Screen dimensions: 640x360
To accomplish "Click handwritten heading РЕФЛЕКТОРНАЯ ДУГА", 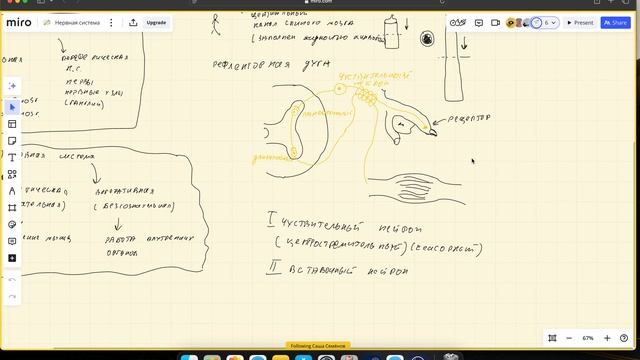I will [271, 65].
